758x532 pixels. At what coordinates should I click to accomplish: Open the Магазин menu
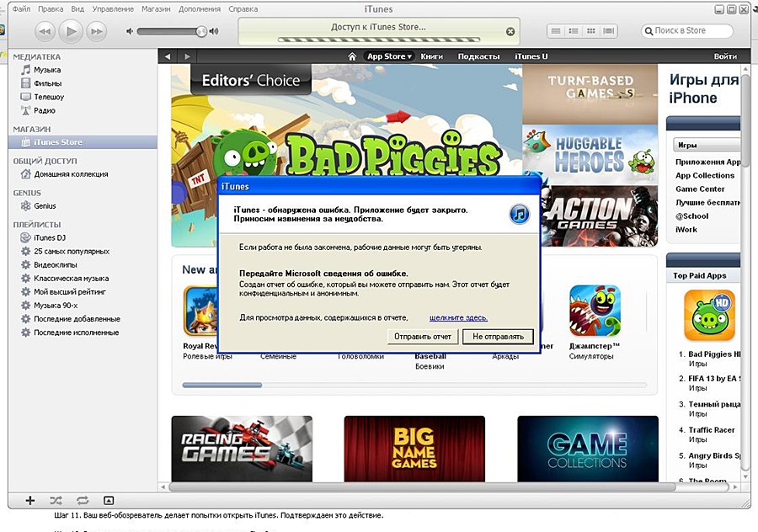point(156,9)
